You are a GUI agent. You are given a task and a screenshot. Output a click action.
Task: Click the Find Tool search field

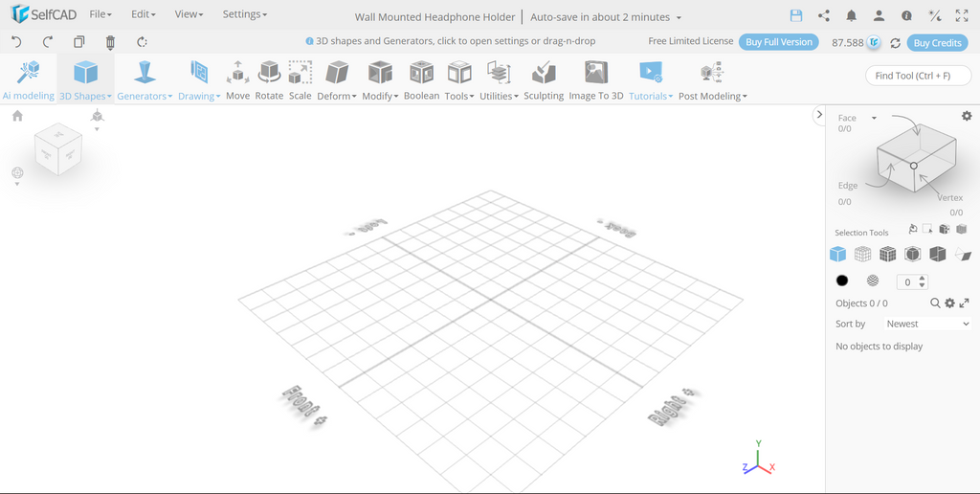pyautogui.click(x=918, y=76)
